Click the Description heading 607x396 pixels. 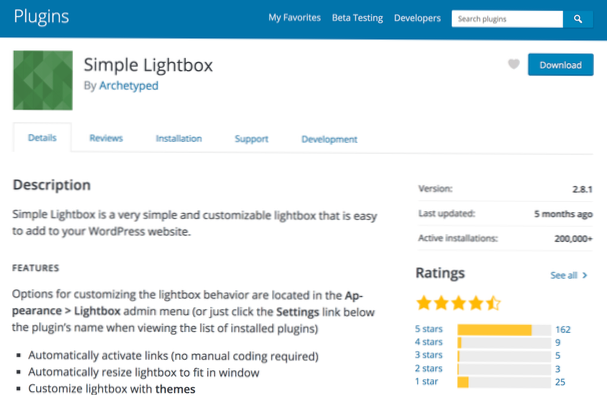51,185
